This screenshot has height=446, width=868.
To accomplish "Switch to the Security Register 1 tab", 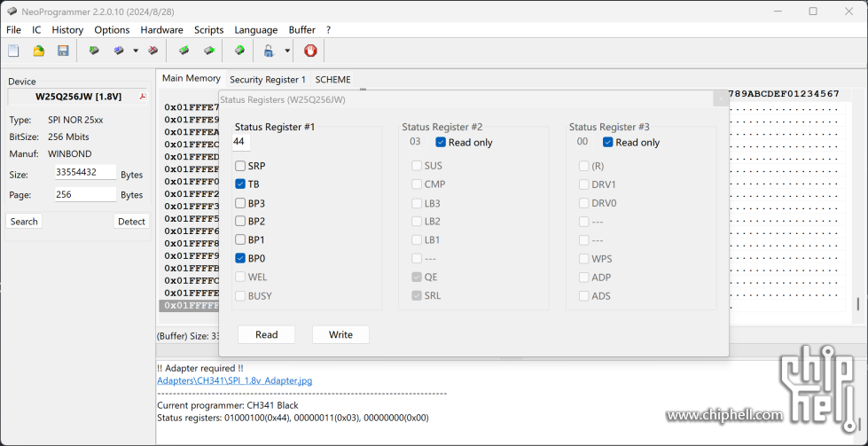I will [268, 80].
